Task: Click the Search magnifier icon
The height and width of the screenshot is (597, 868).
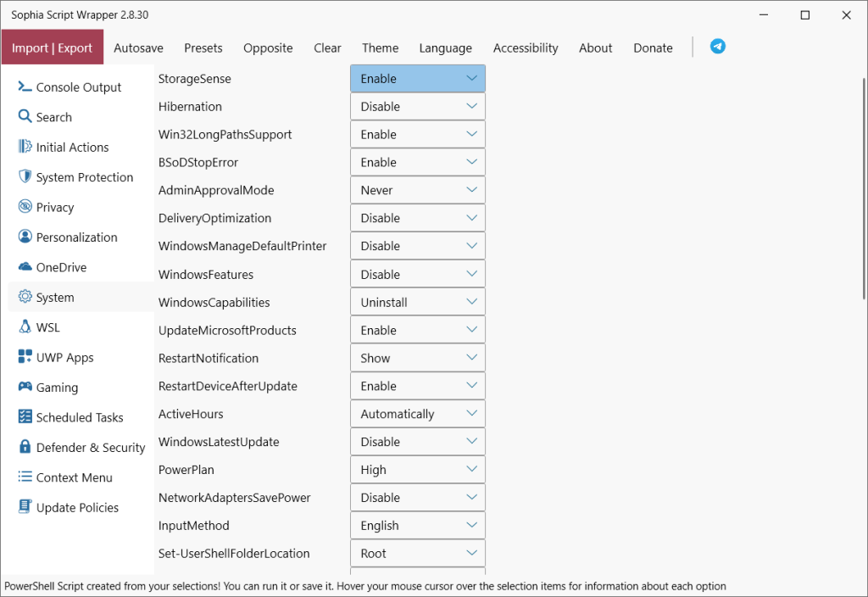Action: coord(25,116)
